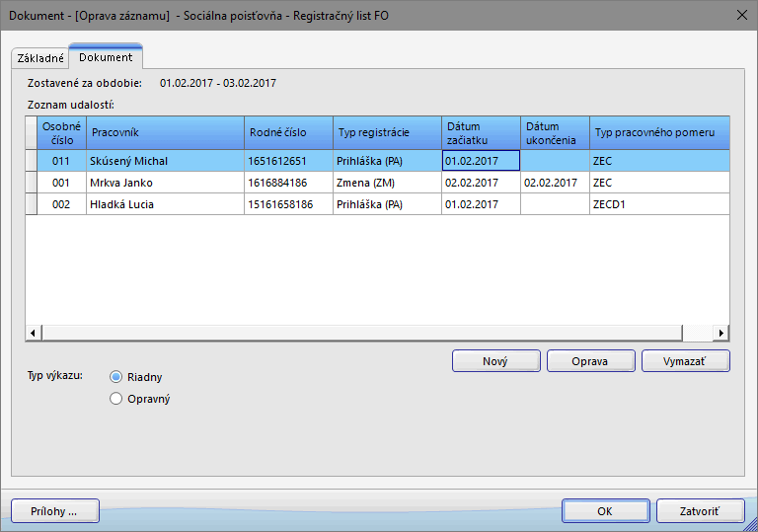Select the Riadny radio button

(x=116, y=377)
